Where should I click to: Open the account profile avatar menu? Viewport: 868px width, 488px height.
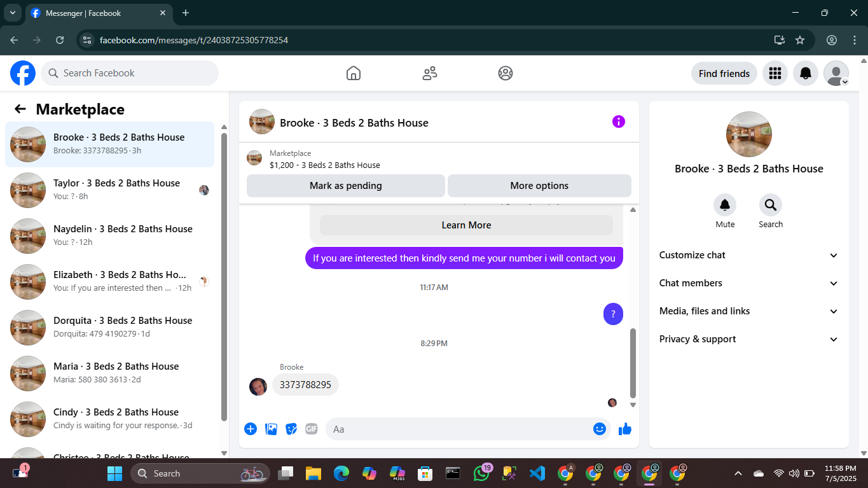(836, 73)
